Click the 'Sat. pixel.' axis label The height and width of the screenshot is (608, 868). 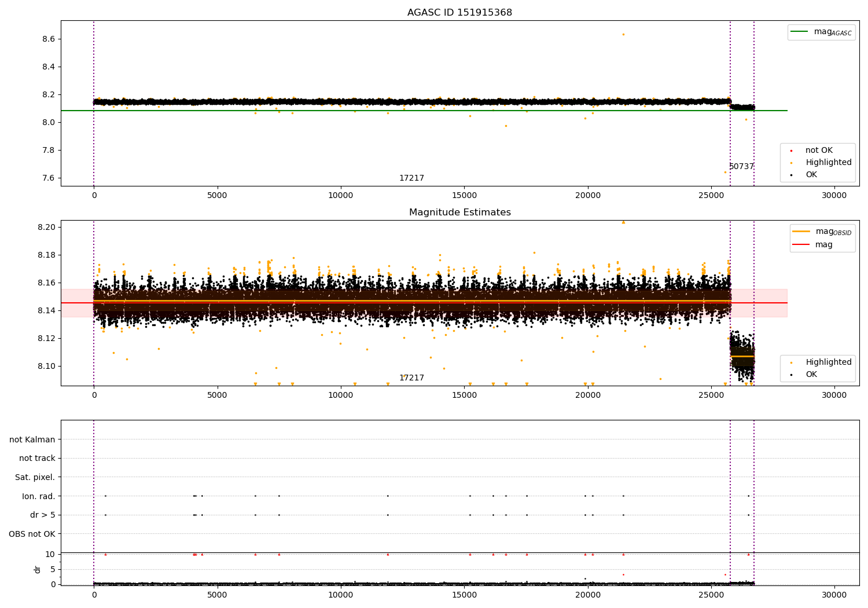(x=35, y=478)
